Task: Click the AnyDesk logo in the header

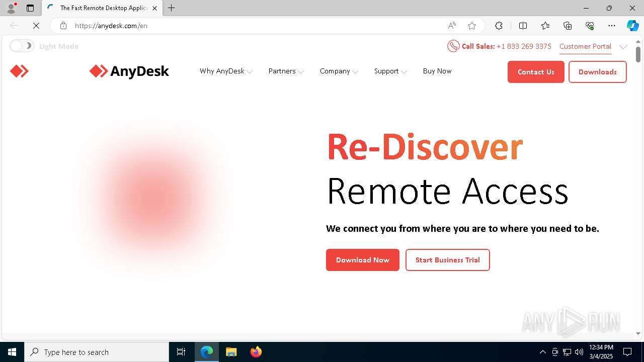Action: coord(129,71)
